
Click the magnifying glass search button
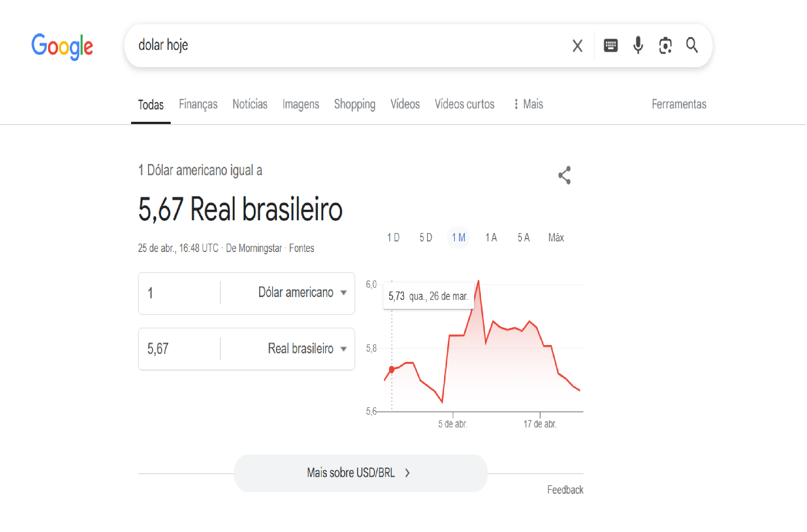692,45
